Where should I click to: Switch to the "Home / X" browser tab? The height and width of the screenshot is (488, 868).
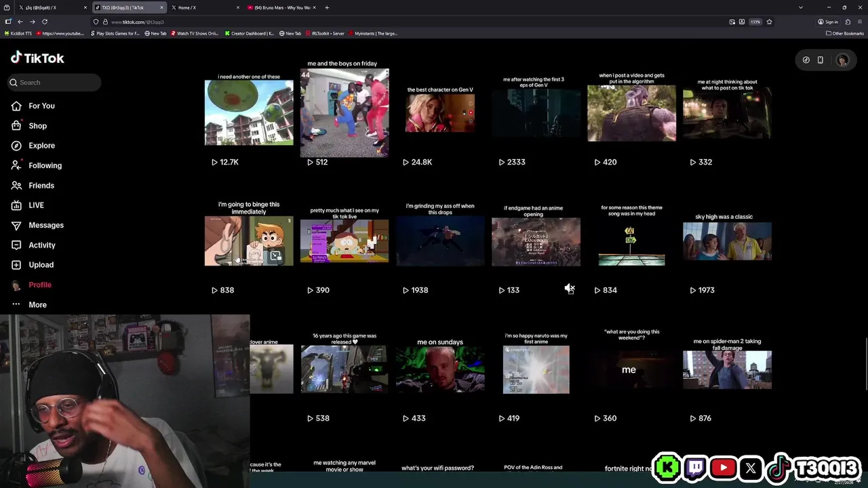click(205, 7)
